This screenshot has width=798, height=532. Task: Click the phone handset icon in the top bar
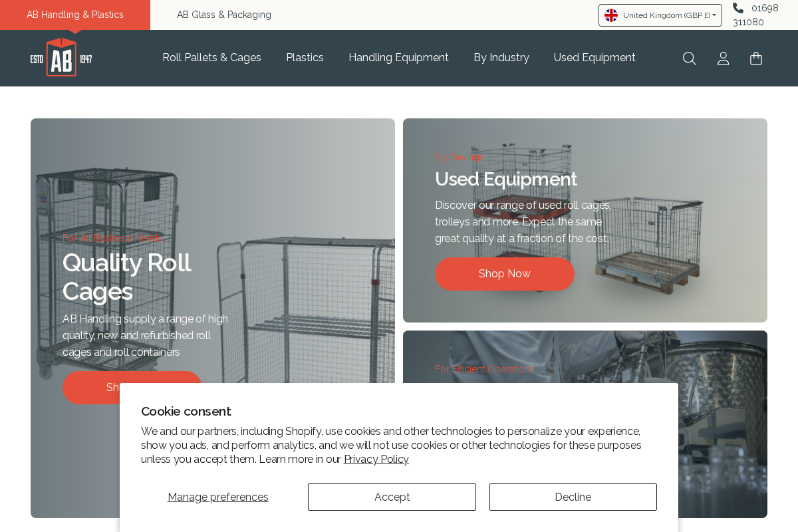pyautogui.click(x=737, y=8)
